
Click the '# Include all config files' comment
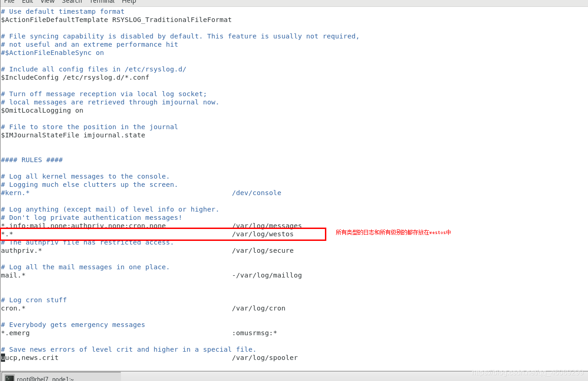(93, 69)
